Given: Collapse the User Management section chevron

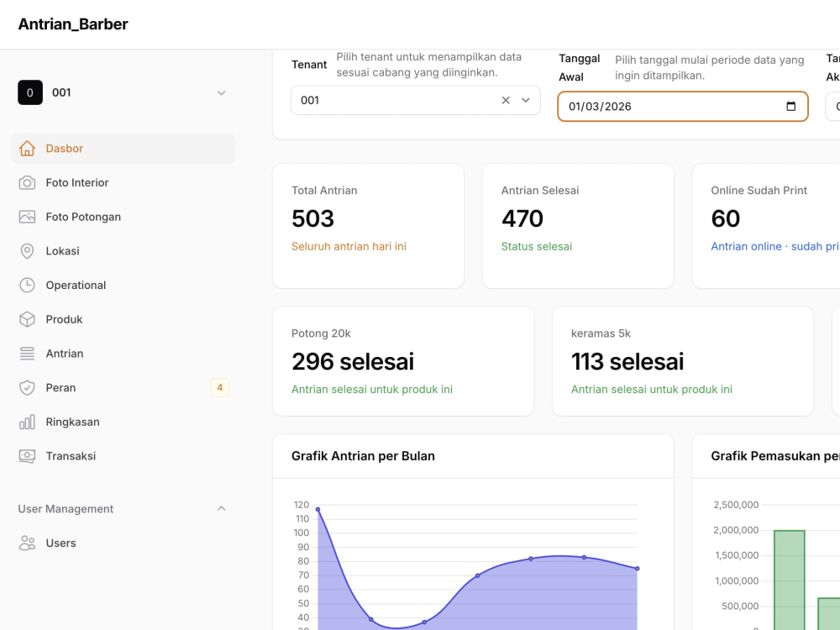Looking at the screenshot, I should point(221,508).
